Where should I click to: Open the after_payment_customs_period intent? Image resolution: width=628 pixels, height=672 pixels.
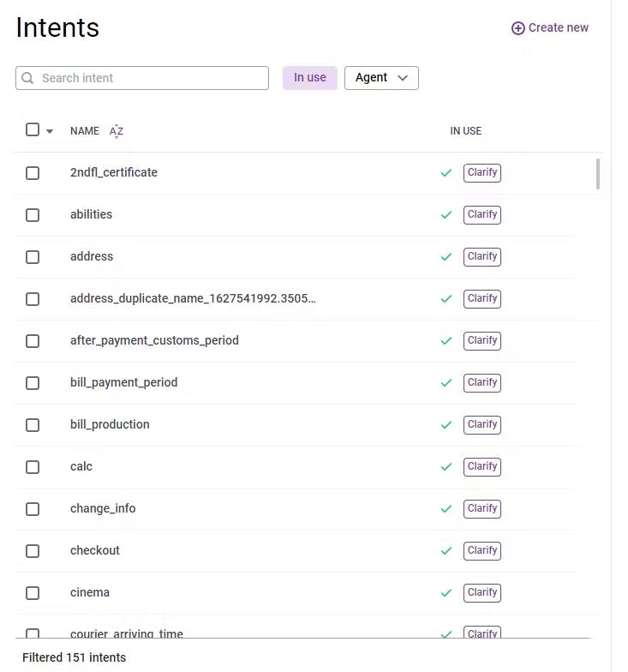pyautogui.click(x=154, y=340)
